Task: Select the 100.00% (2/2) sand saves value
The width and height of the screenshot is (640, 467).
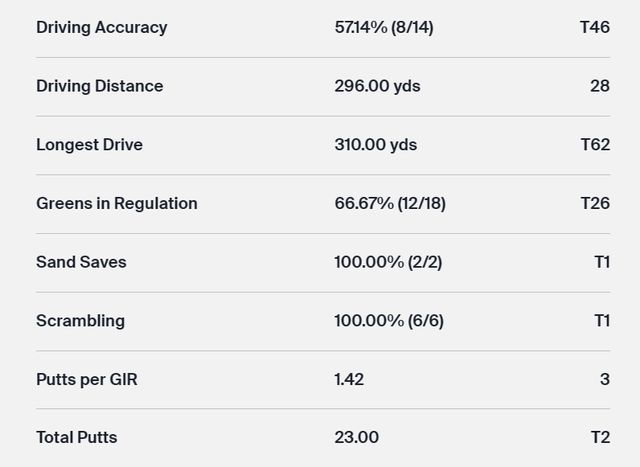Action: click(388, 262)
